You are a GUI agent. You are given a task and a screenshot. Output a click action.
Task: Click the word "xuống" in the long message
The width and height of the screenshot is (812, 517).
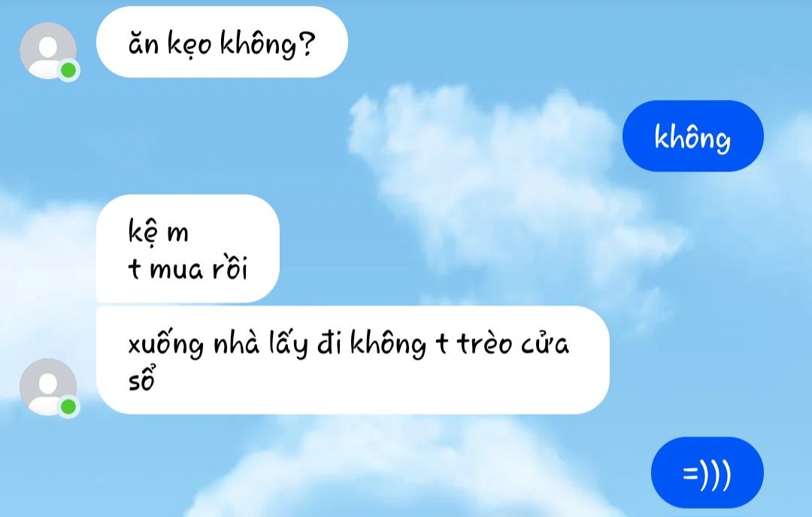165,345
